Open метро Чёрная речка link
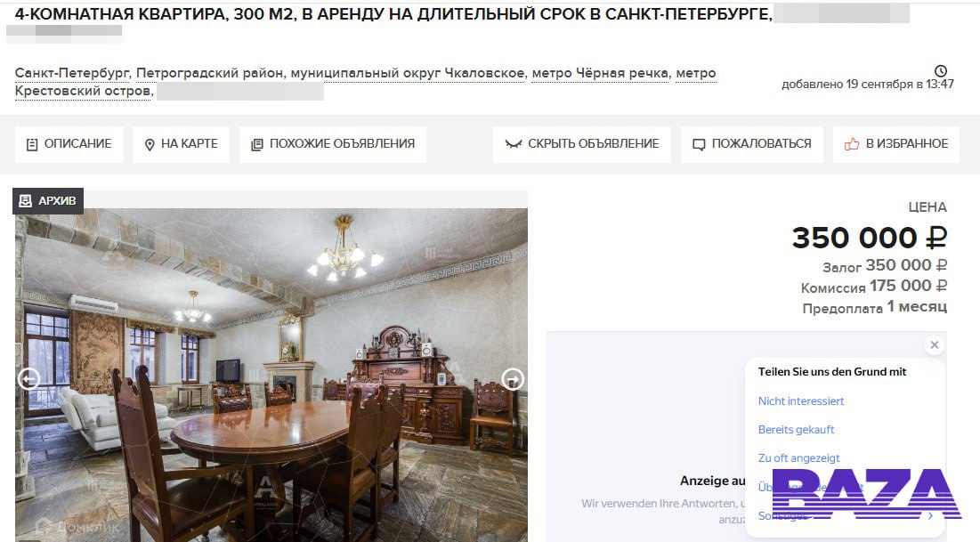980x542 pixels. (600, 73)
